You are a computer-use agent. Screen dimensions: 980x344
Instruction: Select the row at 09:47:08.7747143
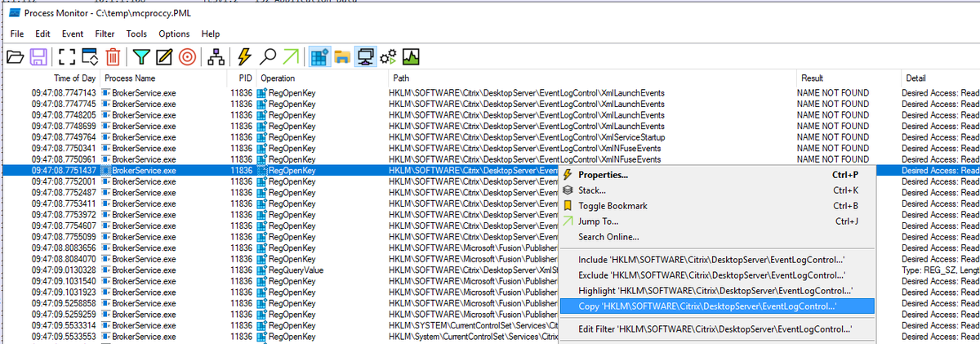pos(490,93)
